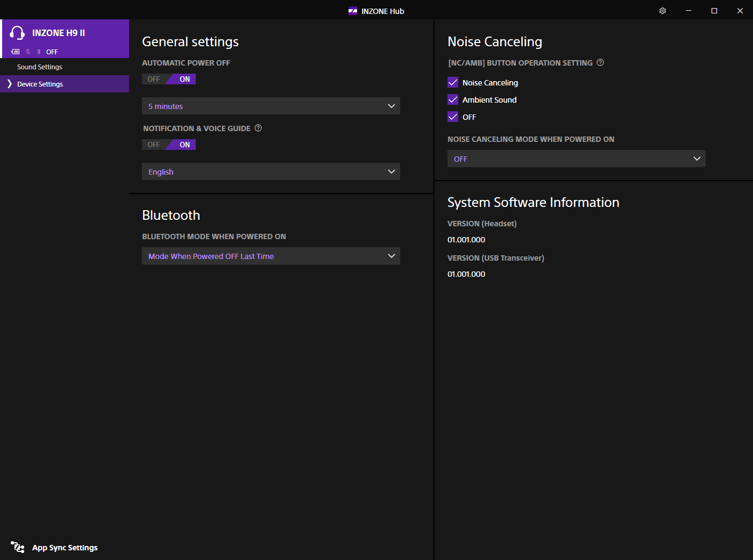Click the App Sync Settings icon

point(18,547)
